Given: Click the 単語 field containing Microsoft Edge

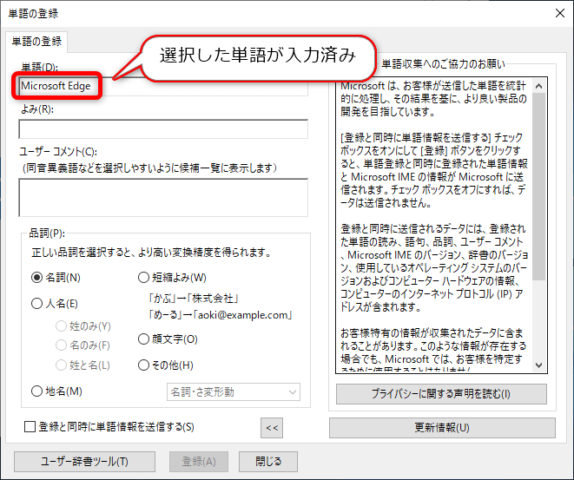Looking at the screenshot, I should click(163, 86).
